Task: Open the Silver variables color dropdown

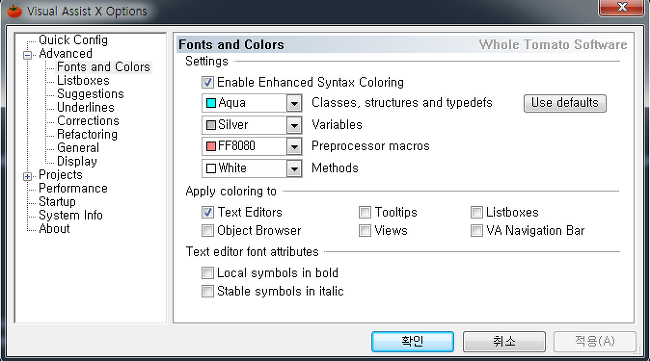Action: click(x=294, y=125)
